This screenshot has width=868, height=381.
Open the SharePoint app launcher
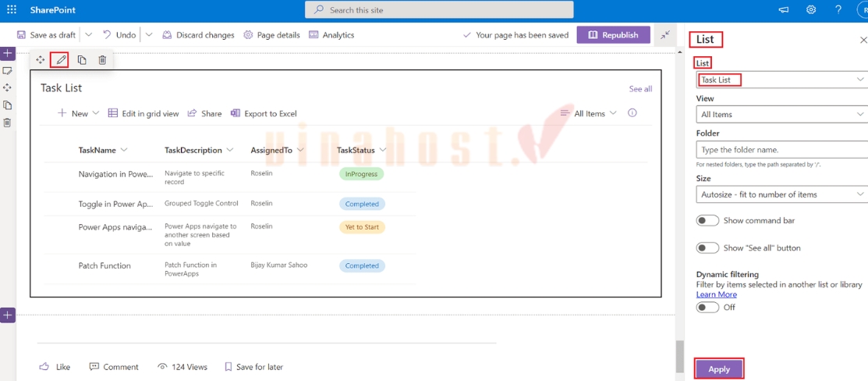pos(12,9)
